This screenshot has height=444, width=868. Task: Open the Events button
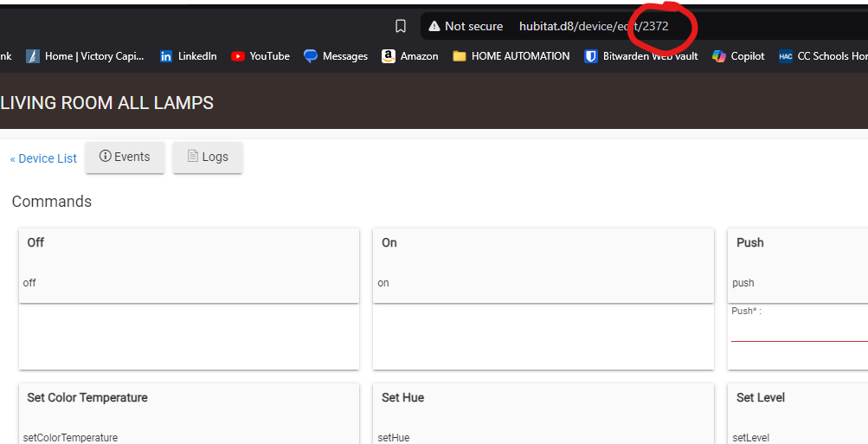[x=125, y=158]
